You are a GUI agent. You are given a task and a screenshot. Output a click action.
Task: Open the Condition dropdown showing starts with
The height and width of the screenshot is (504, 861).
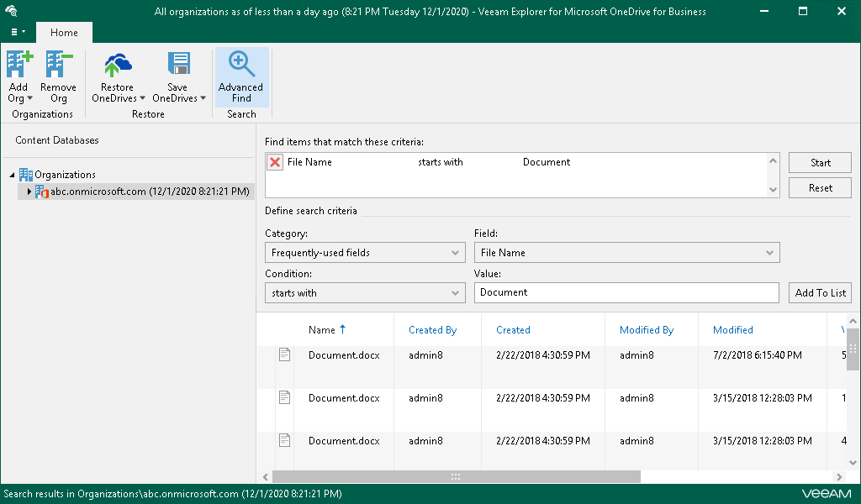click(365, 293)
